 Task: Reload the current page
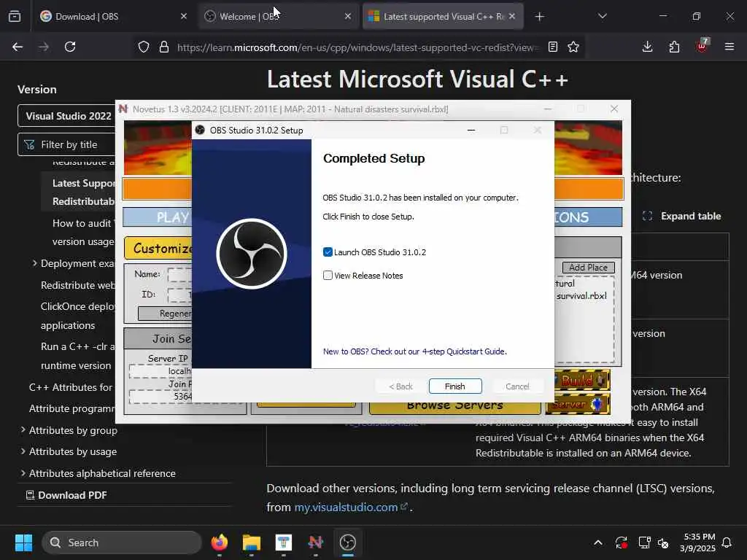click(70, 47)
